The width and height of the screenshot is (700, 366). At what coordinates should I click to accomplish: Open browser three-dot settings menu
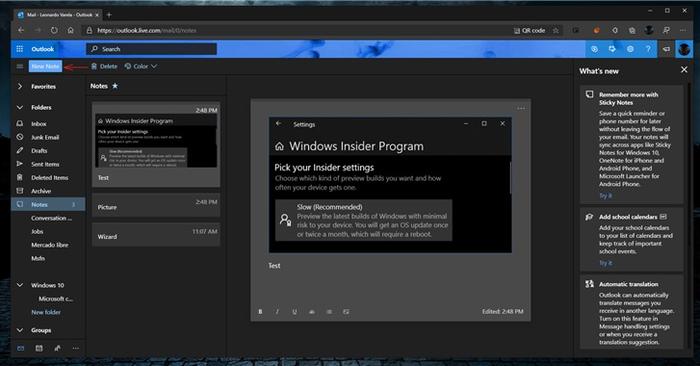683,30
